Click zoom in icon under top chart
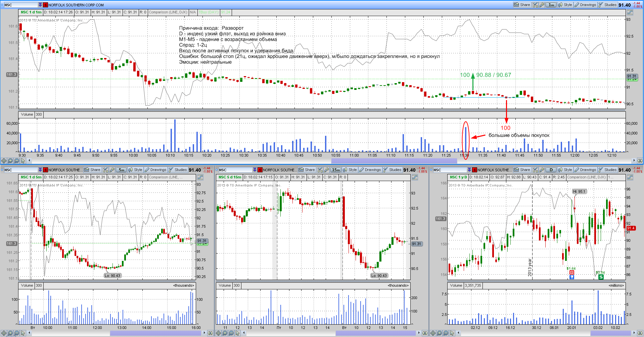The width and height of the screenshot is (644, 337). coord(10,161)
